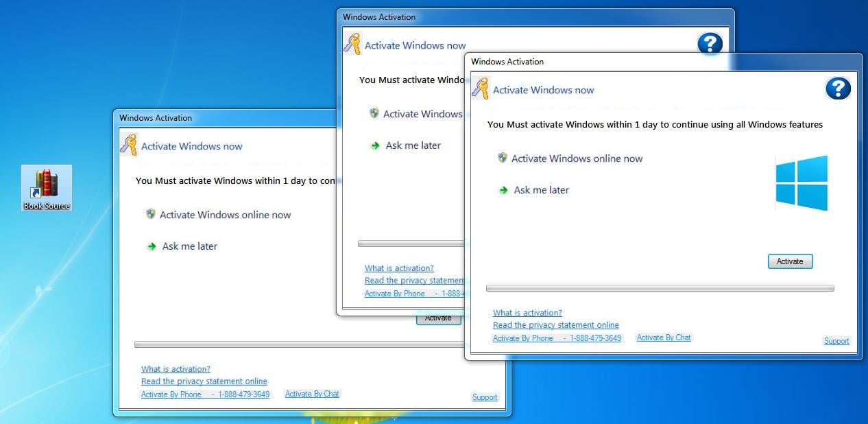This screenshot has width=868, height=424.
Task: Choose Ask me later in left window
Action: pos(190,246)
